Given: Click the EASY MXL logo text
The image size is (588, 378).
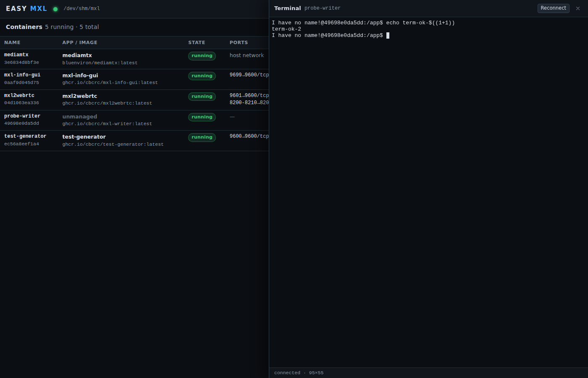Looking at the screenshot, I should 26,9.
